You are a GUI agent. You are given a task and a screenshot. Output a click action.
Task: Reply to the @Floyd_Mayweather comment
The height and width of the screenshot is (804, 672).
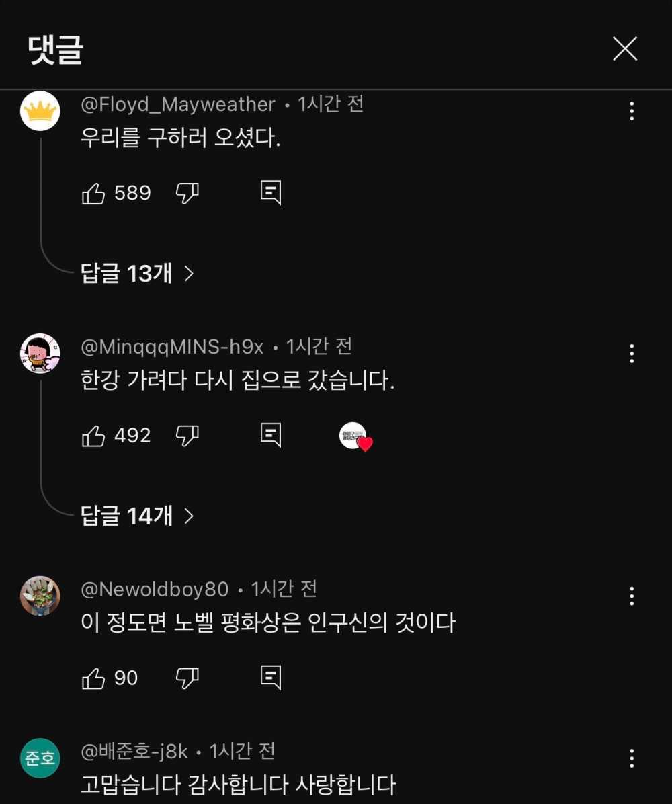270,193
